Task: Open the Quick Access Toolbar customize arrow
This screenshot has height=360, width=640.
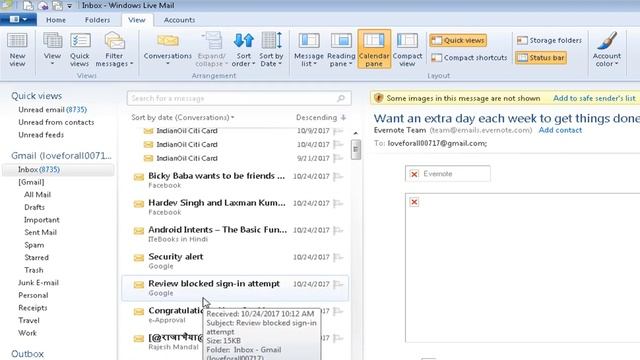Action: click(70, 6)
